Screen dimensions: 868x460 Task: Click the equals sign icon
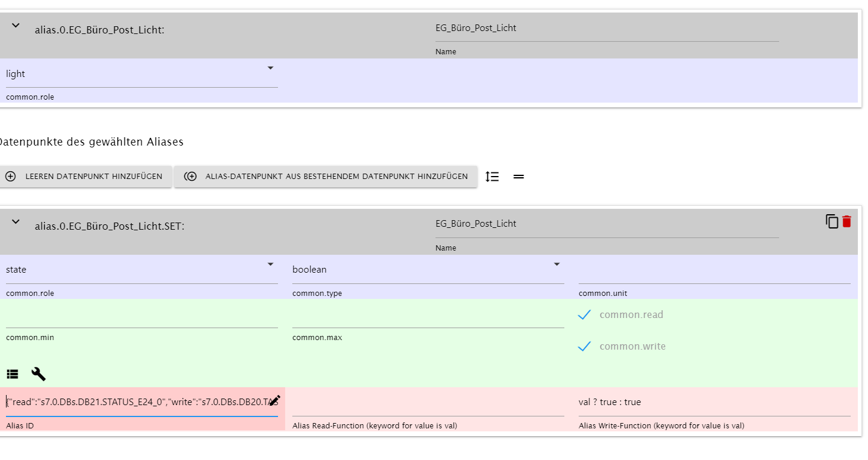click(518, 177)
